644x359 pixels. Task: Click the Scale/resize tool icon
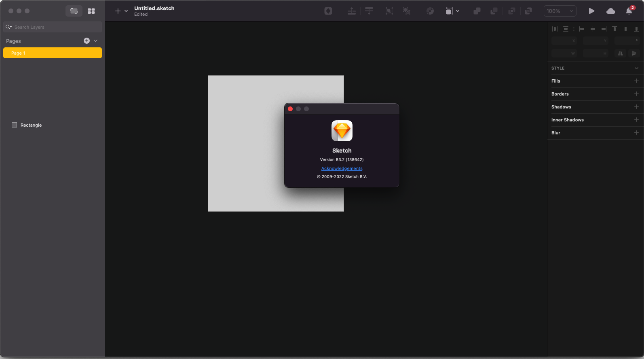click(449, 11)
